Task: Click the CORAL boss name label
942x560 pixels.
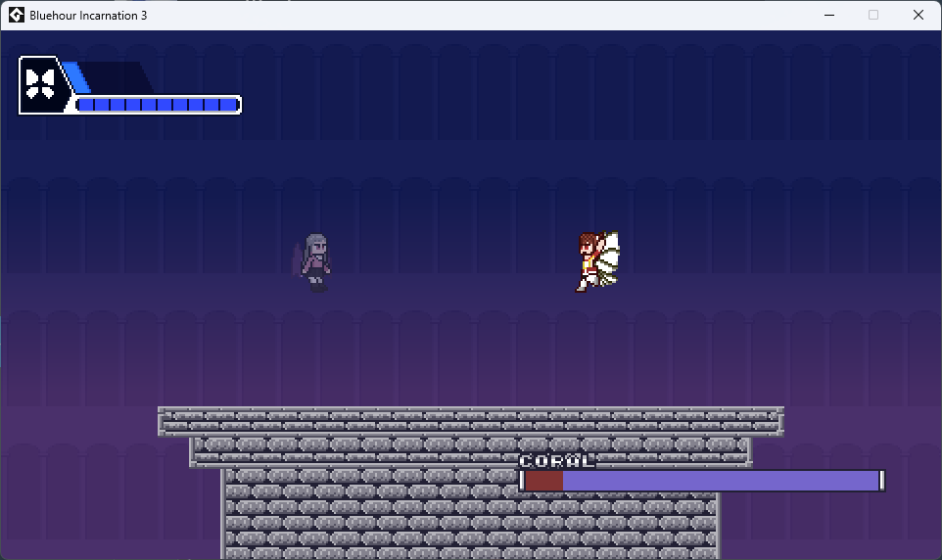Action: tap(556, 461)
